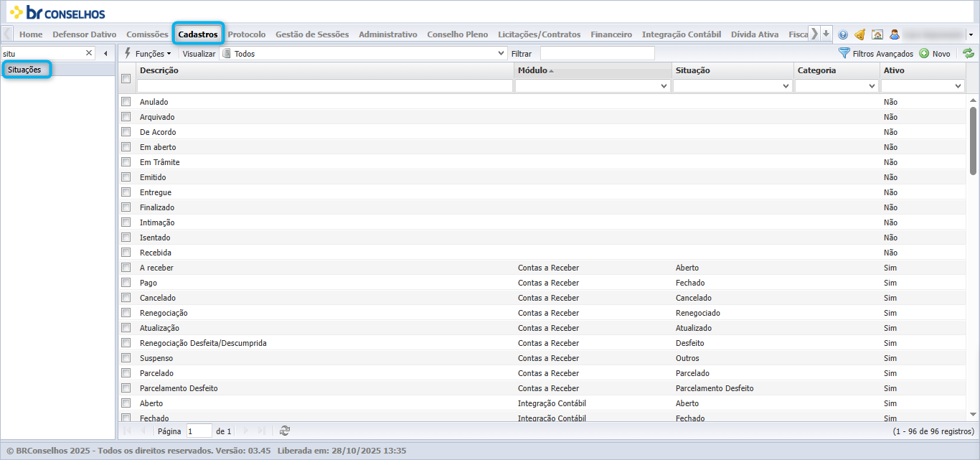Select the Cancelado row checkbox
980x460 pixels.
[x=126, y=298]
